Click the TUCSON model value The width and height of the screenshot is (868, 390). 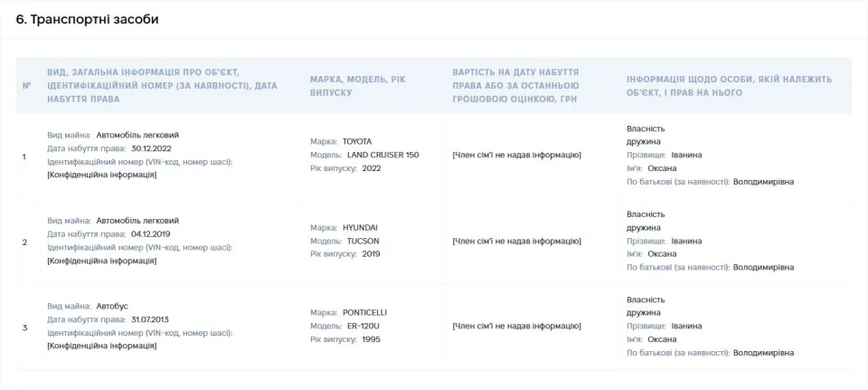coord(363,241)
